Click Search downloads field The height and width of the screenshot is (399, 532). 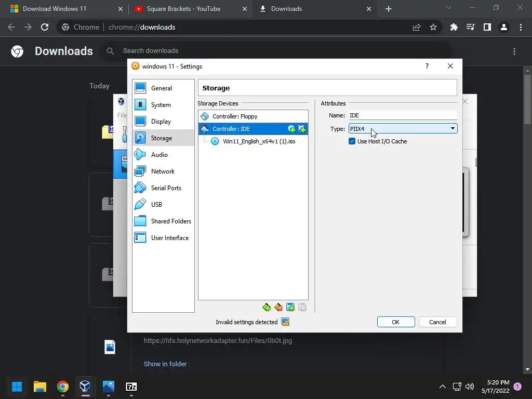tap(276, 51)
